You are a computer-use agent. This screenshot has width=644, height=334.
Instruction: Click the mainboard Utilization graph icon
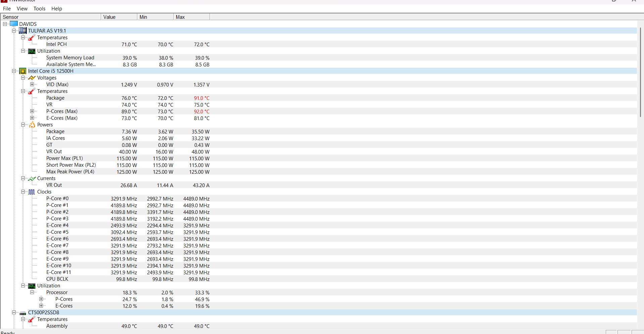(x=32, y=51)
